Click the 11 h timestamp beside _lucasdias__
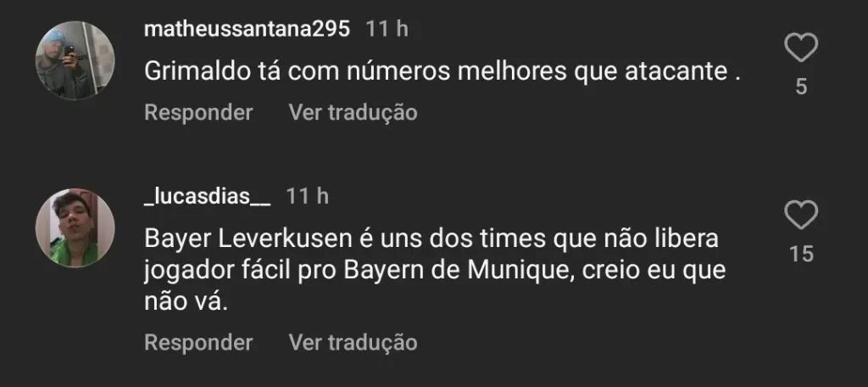Viewport: 868px width, 387px height. (308, 197)
